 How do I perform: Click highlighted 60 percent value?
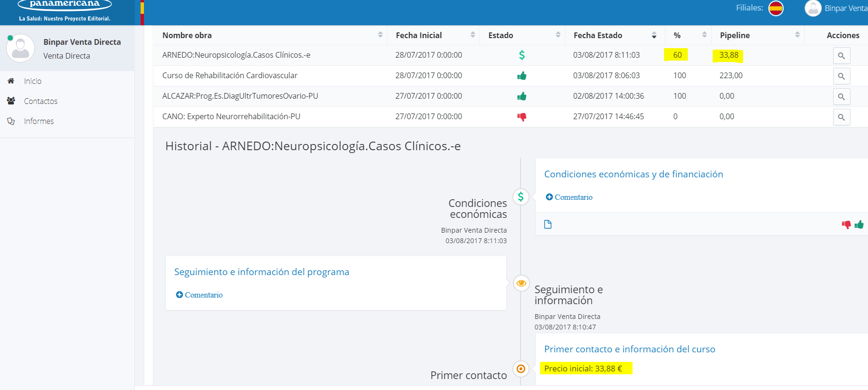click(x=677, y=55)
